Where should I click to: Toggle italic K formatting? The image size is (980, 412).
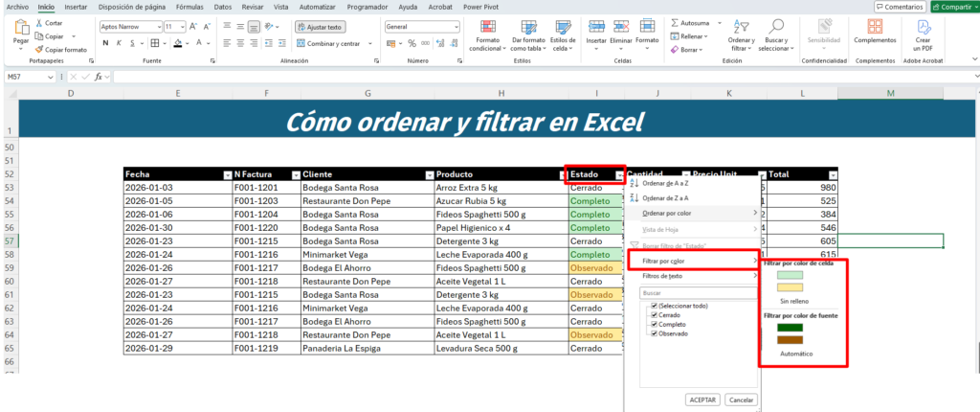point(119,43)
